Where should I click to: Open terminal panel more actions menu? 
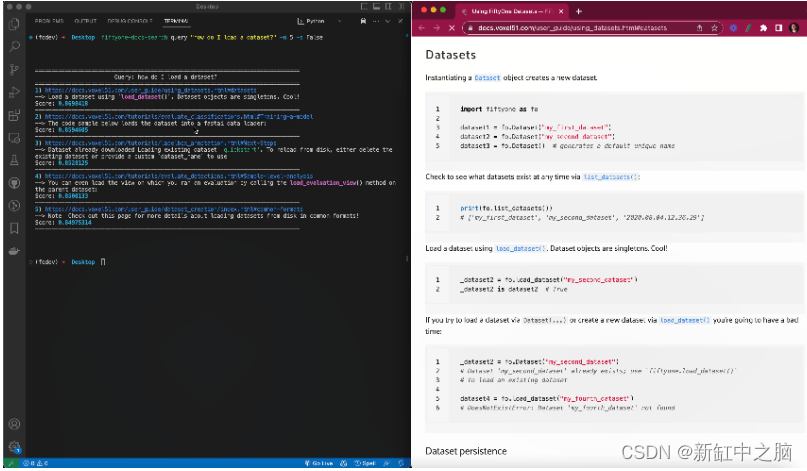(376, 21)
